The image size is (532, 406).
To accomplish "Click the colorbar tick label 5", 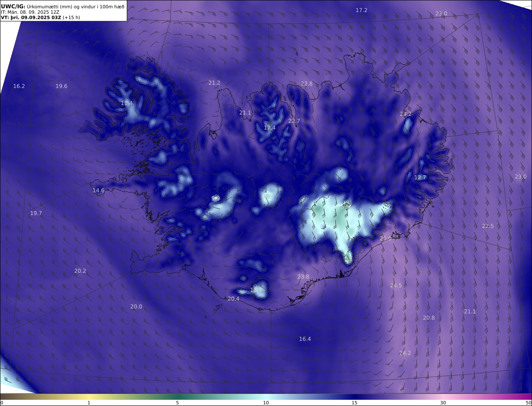I will point(177,403).
